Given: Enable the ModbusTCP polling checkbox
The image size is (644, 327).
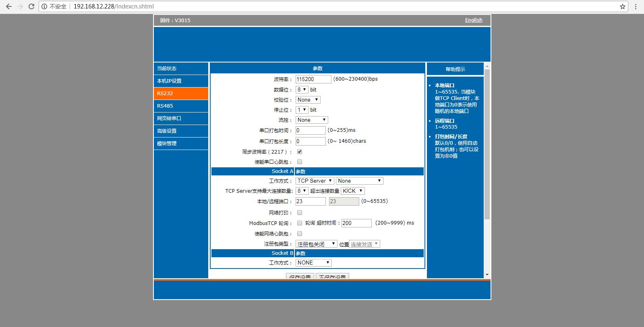Looking at the screenshot, I should tap(300, 223).
